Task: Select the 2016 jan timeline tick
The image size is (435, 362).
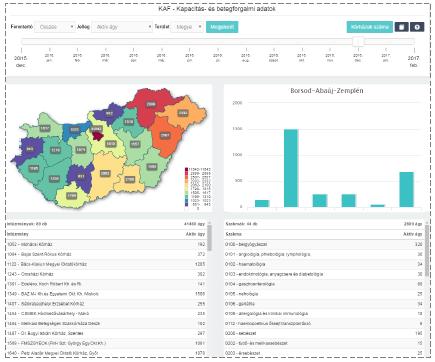Action: point(49,58)
